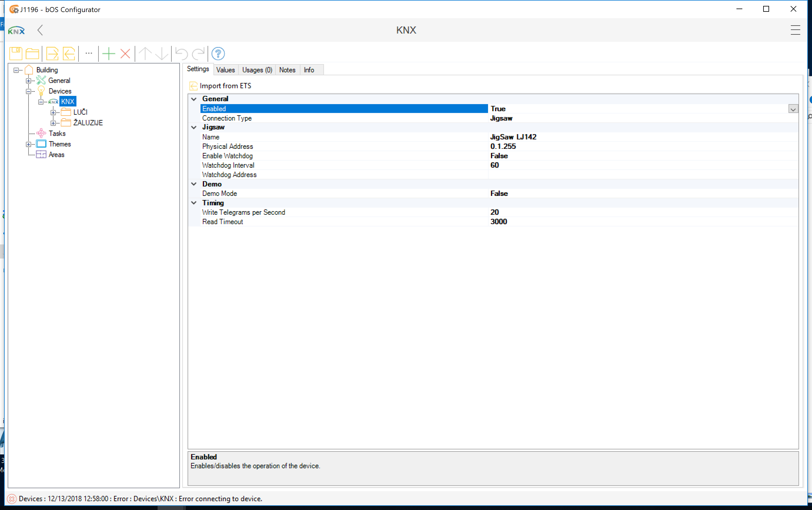Click the Undo toolbar icon
The height and width of the screenshot is (510, 812).
pyautogui.click(x=181, y=54)
